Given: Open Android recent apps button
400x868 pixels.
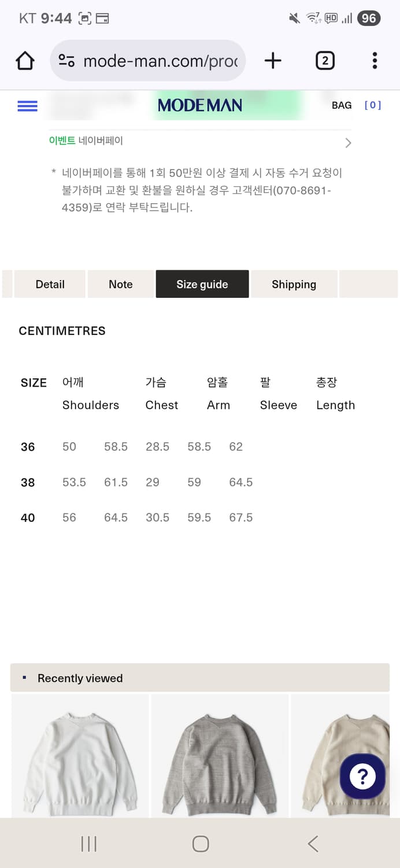Looking at the screenshot, I should pyautogui.click(x=88, y=844).
